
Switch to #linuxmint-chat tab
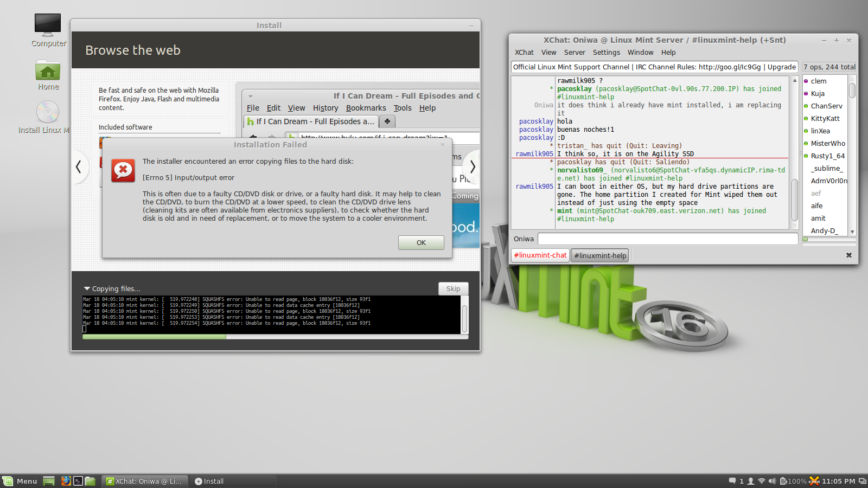pos(540,255)
